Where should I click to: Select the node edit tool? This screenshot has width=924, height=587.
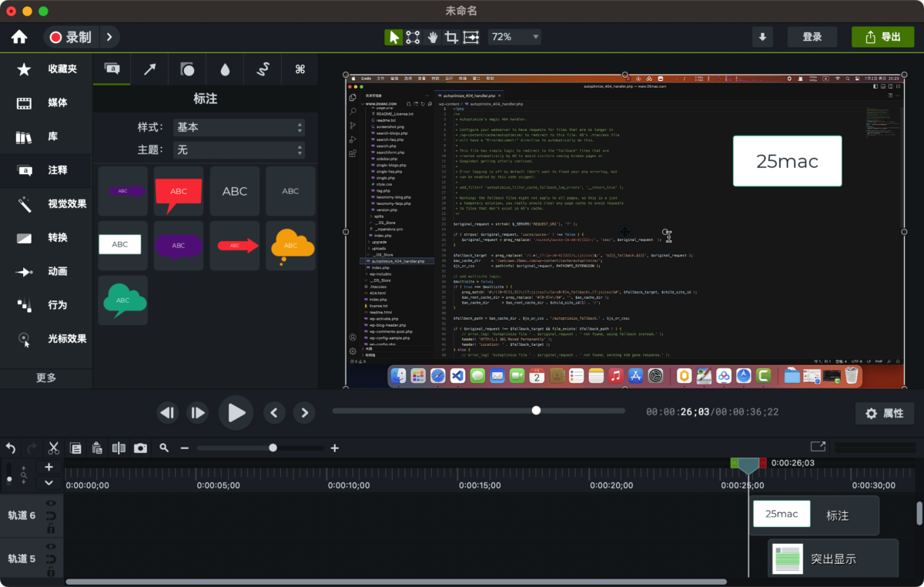point(413,37)
